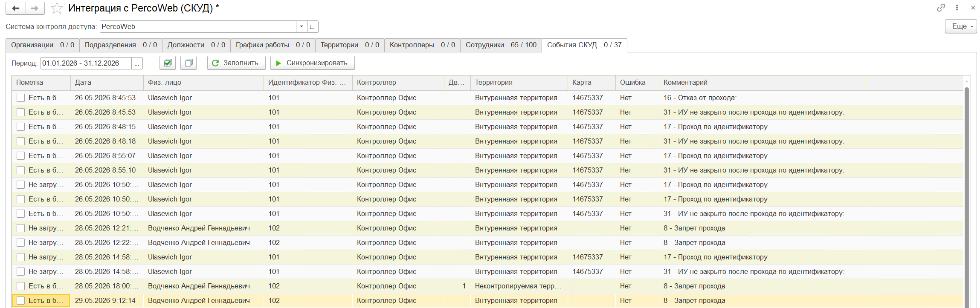
Task: Check all rows with the green checkmark icon
Action: click(x=168, y=63)
